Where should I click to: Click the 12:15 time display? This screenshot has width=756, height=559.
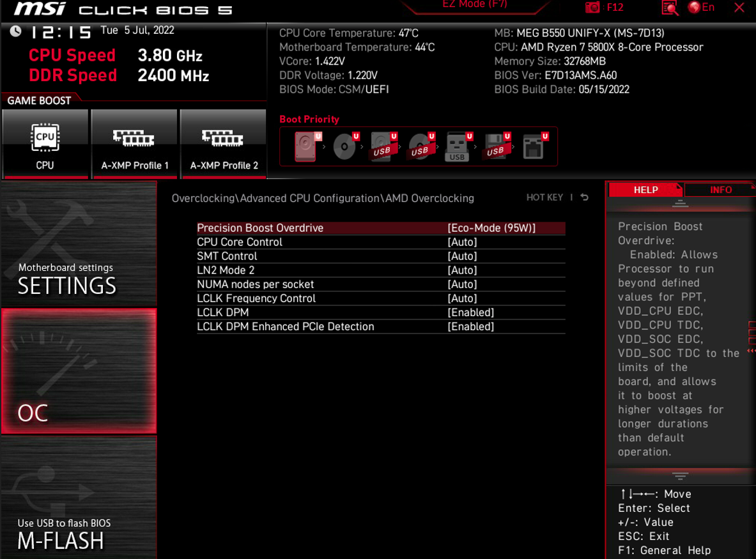(61, 33)
